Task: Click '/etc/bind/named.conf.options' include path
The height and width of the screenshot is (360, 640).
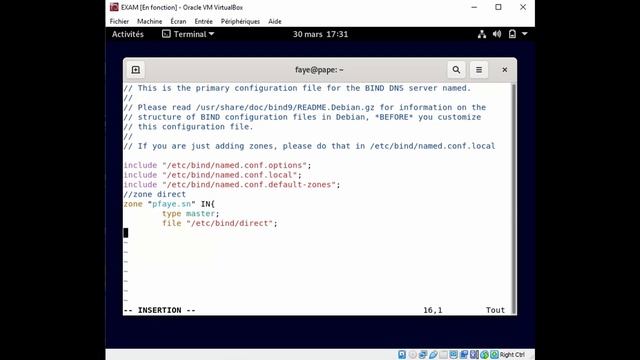Action: pos(234,165)
